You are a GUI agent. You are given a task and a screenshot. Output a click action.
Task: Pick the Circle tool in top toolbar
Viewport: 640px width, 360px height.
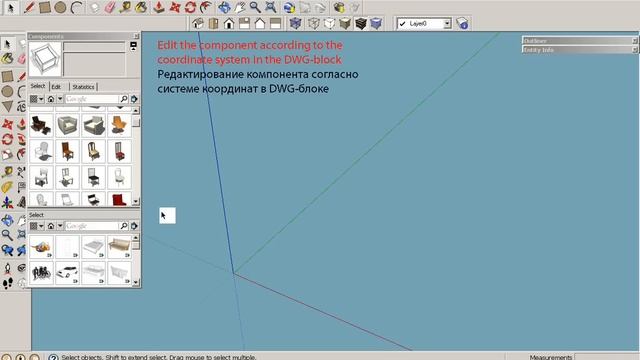(x=60, y=7)
